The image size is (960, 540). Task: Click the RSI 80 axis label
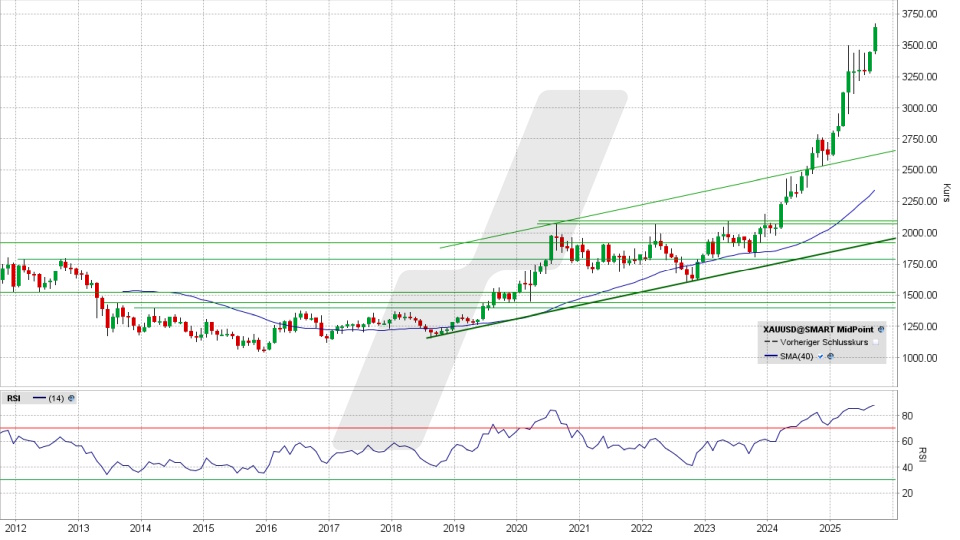(908, 416)
